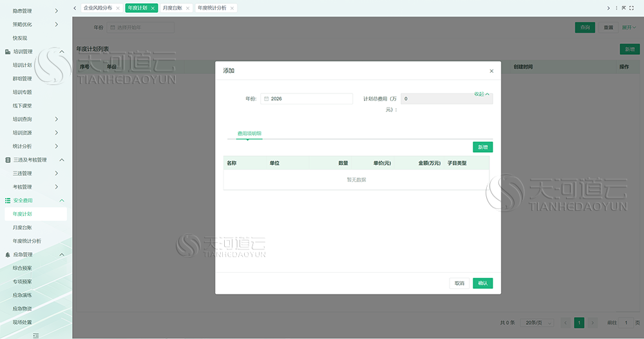
Task: Click the arrow icon left of fullscreen
Action: pyautogui.click(x=624, y=8)
